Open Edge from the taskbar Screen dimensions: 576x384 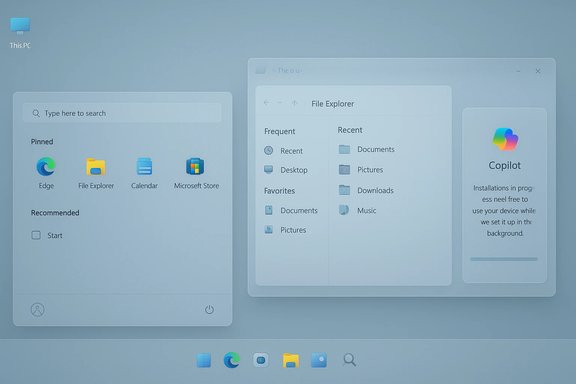pos(232,360)
